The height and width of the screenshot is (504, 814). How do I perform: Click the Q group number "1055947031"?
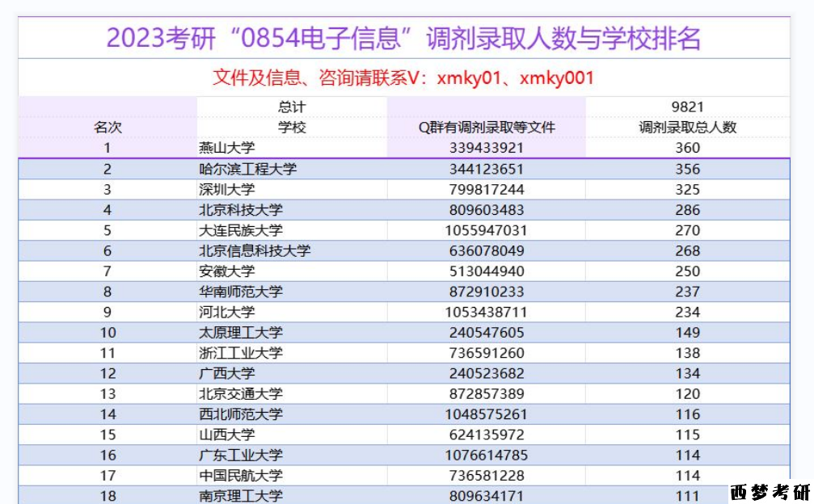pyautogui.click(x=487, y=230)
